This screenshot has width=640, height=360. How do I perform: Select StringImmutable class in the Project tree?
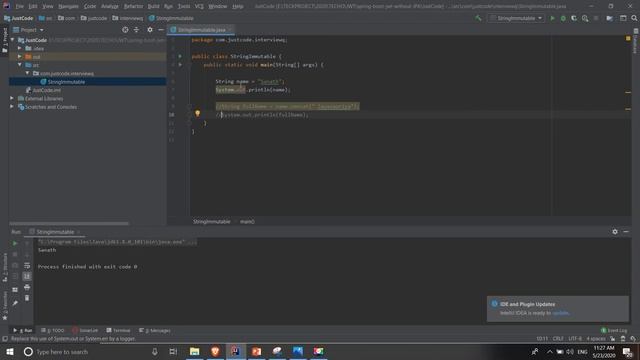(x=66, y=82)
